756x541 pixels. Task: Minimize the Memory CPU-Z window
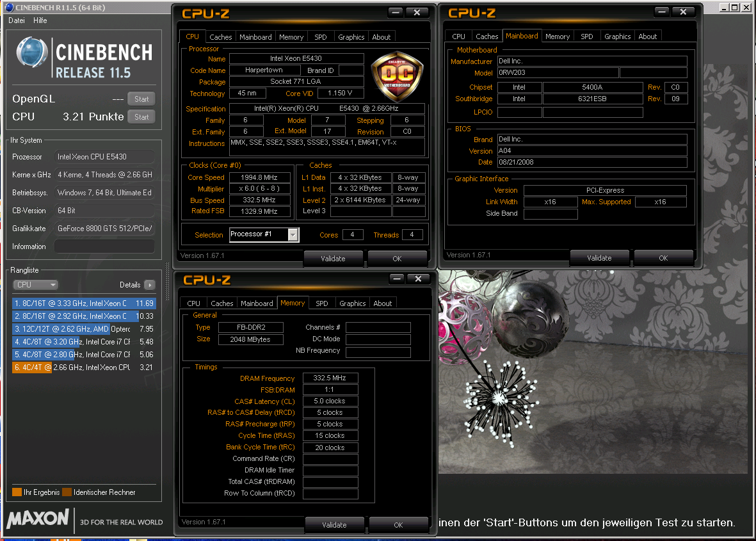pos(397,279)
